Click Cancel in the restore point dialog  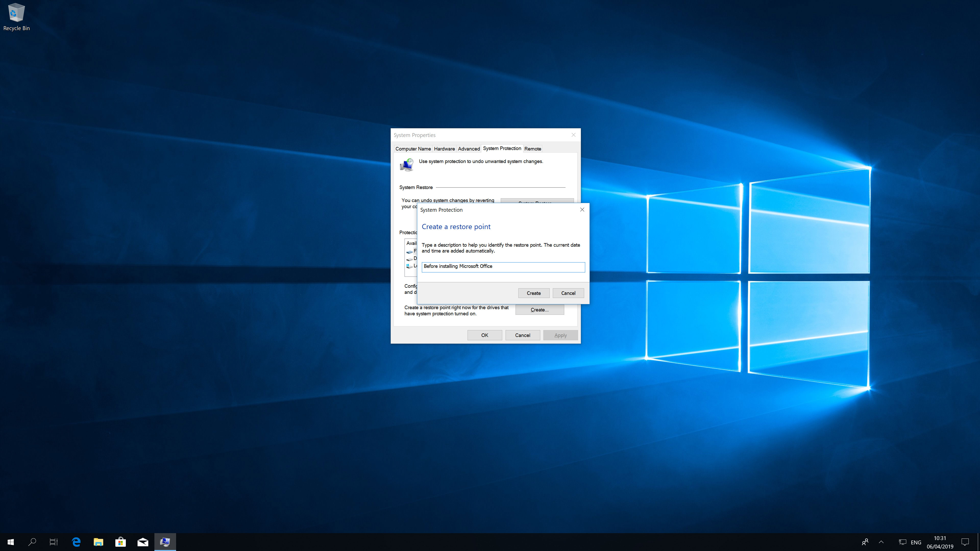(568, 293)
